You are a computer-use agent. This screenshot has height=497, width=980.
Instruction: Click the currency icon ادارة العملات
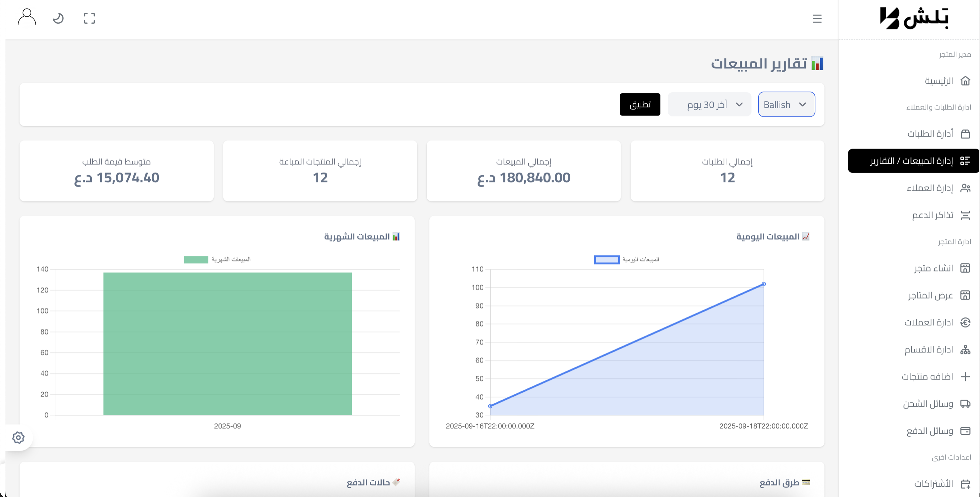click(965, 322)
